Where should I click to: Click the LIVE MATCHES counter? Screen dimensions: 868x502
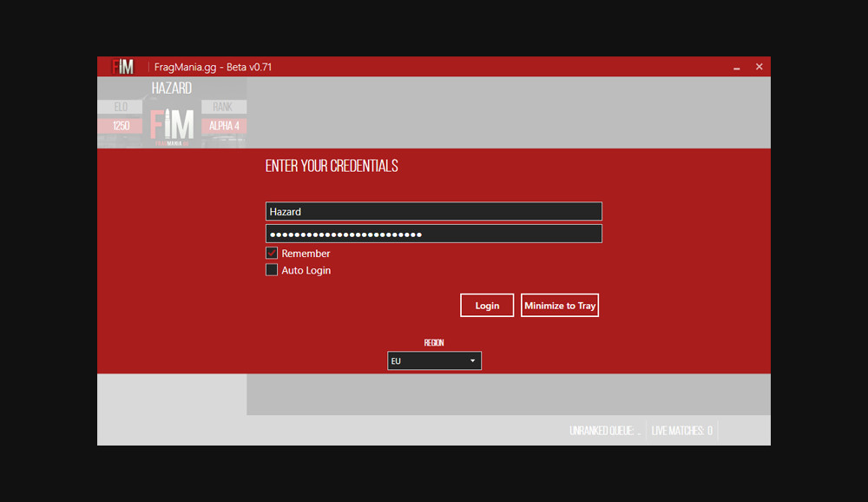coord(682,429)
